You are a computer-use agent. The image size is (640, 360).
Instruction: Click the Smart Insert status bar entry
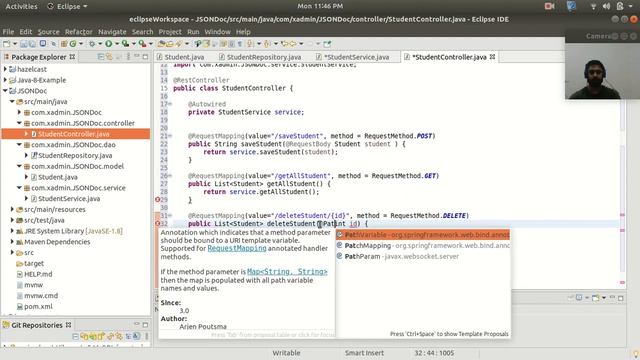[x=364, y=353]
